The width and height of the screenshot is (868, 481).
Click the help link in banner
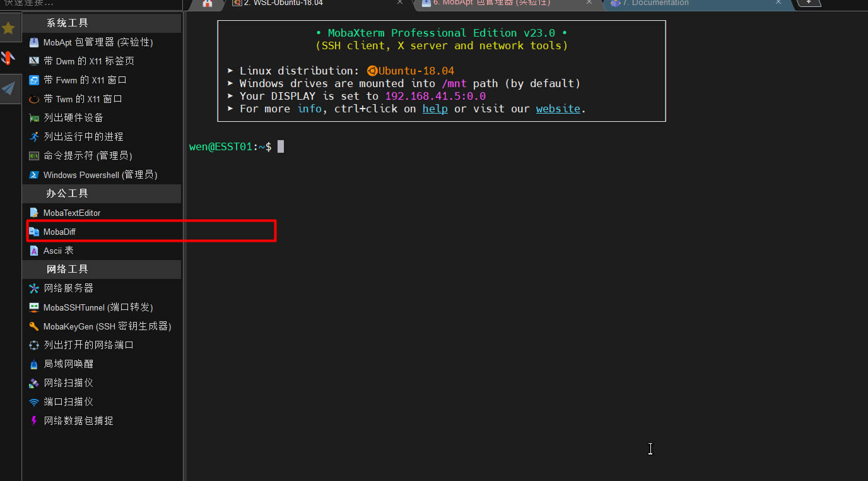click(x=435, y=109)
